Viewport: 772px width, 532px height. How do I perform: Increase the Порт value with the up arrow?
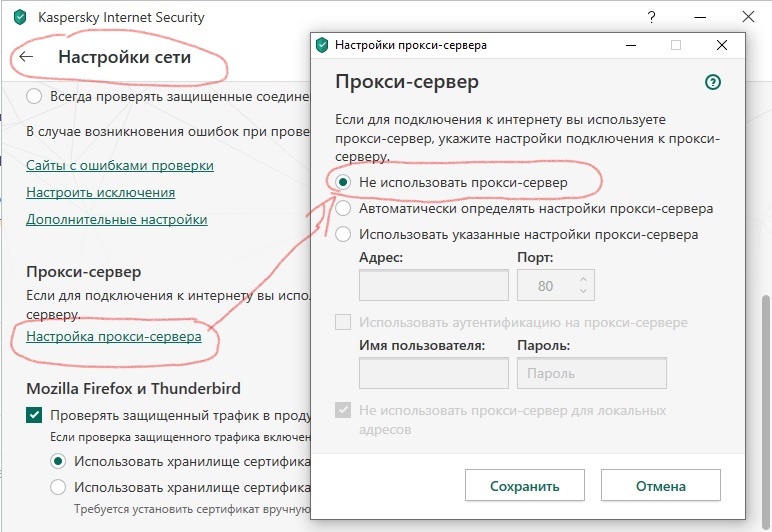pyautogui.click(x=583, y=279)
